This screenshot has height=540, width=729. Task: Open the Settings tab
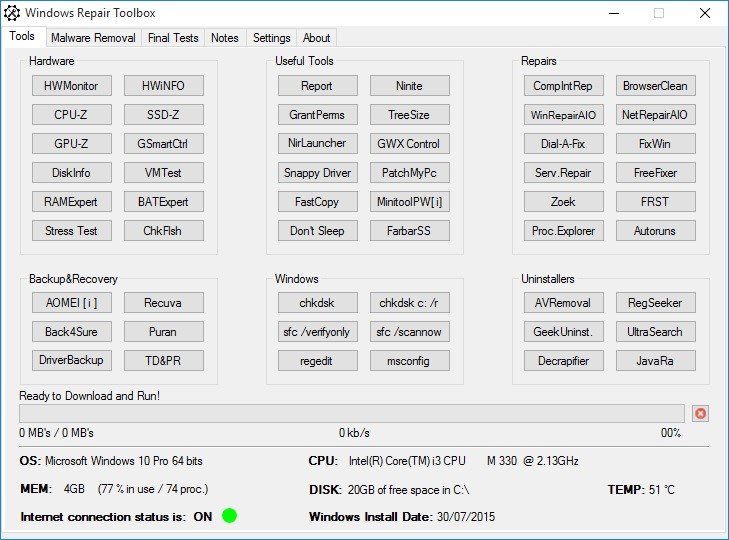[272, 38]
